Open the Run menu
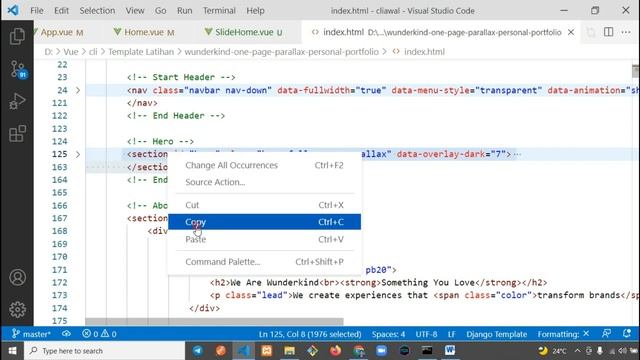This screenshot has width=640, height=360. pyautogui.click(x=184, y=11)
